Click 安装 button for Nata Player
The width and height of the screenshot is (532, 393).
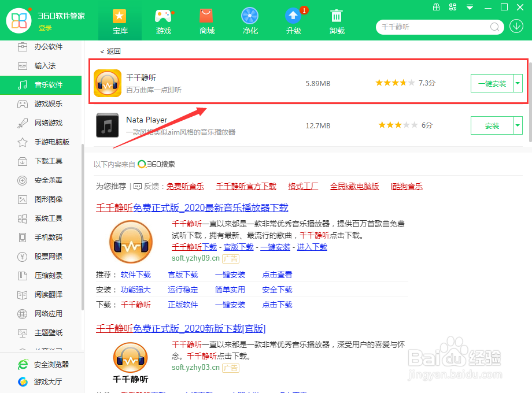492,125
